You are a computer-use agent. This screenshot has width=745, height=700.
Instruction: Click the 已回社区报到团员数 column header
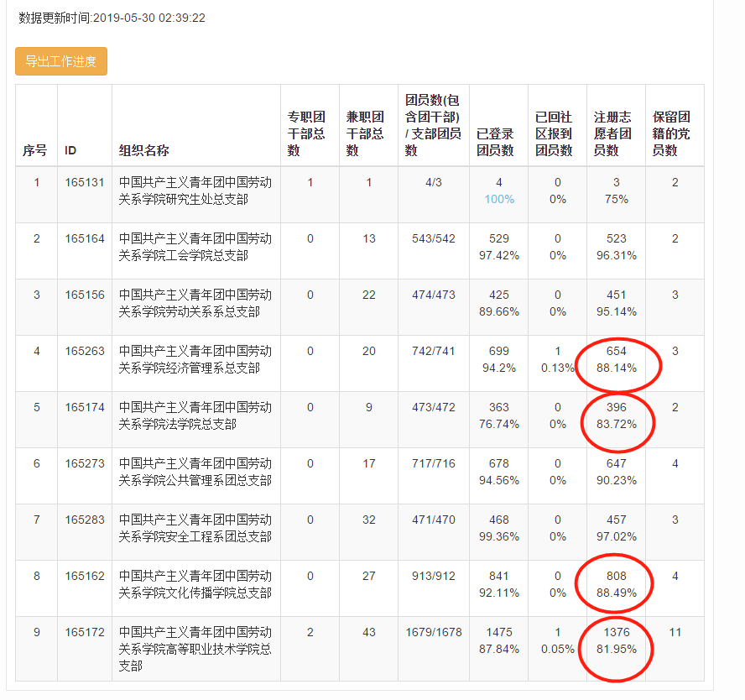554,133
